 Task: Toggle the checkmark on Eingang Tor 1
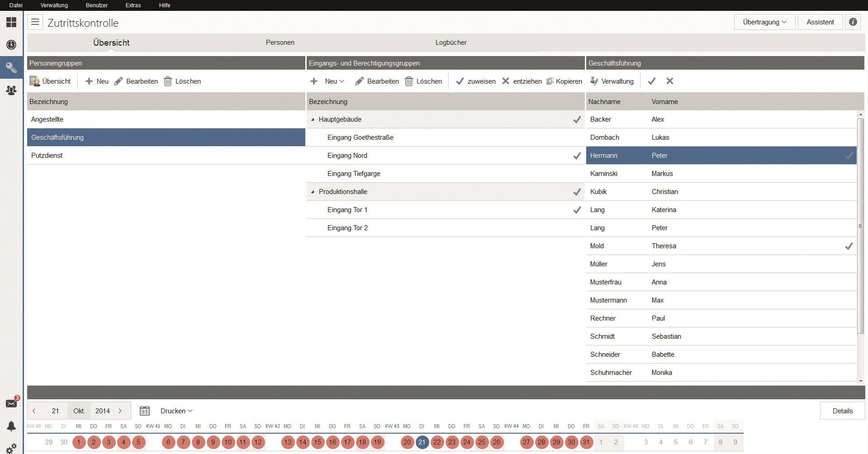[x=577, y=210]
